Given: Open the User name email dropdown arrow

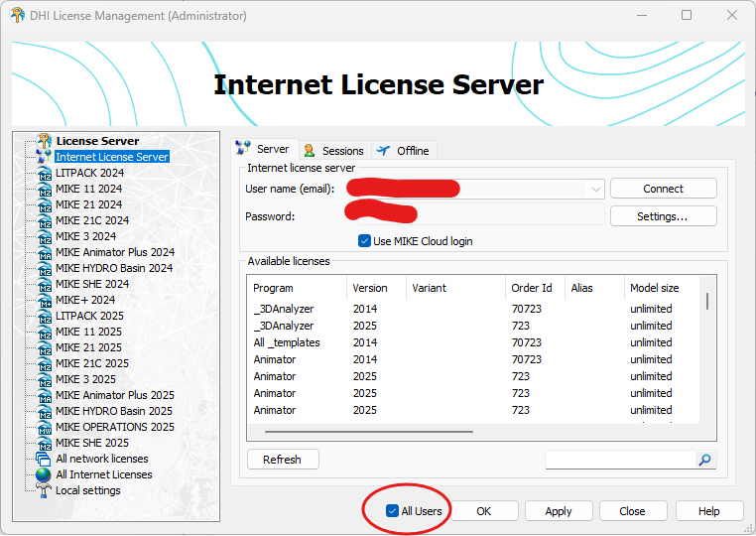Looking at the screenshot, I should pyautogui.click(x=596, y=189).
